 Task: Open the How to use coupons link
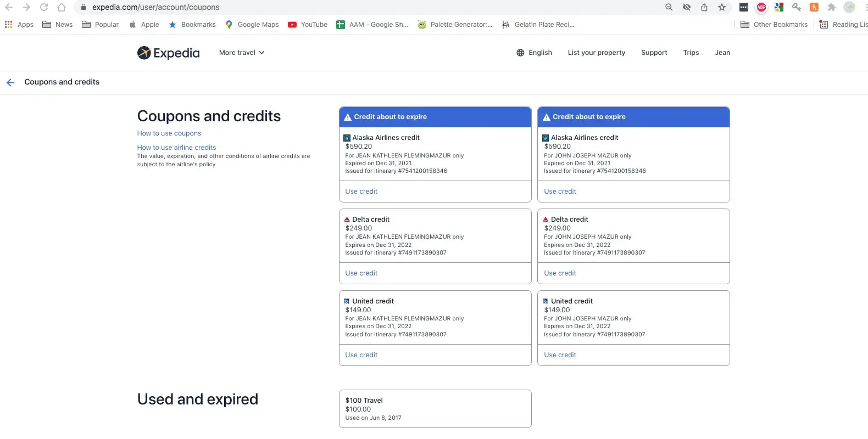pos(169,133)
